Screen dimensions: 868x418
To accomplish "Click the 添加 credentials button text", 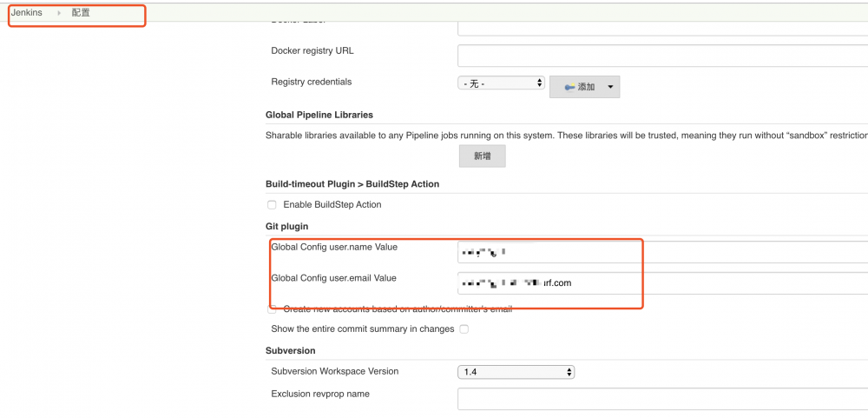I will pyautogui.click(x=587, y=87).
